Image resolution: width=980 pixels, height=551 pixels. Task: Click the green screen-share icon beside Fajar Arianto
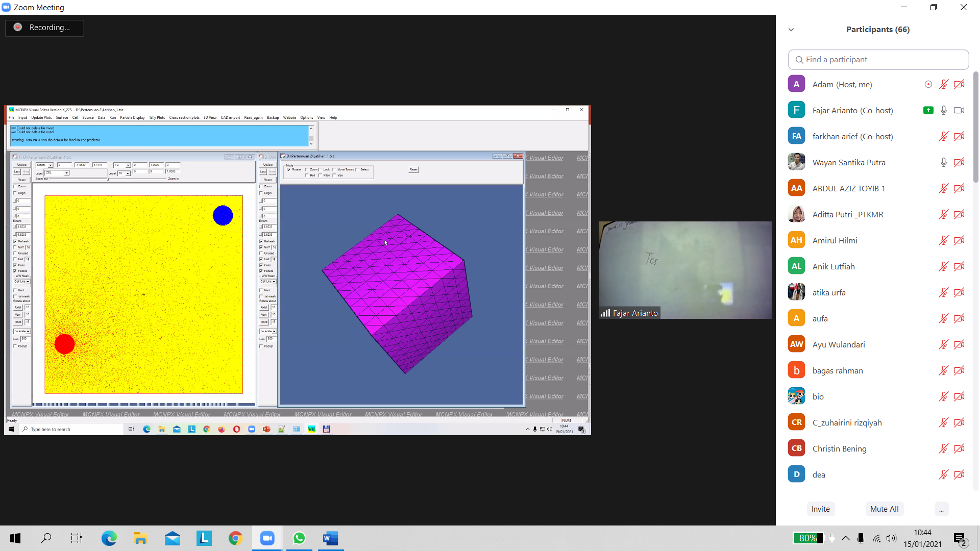pos(928,110)
